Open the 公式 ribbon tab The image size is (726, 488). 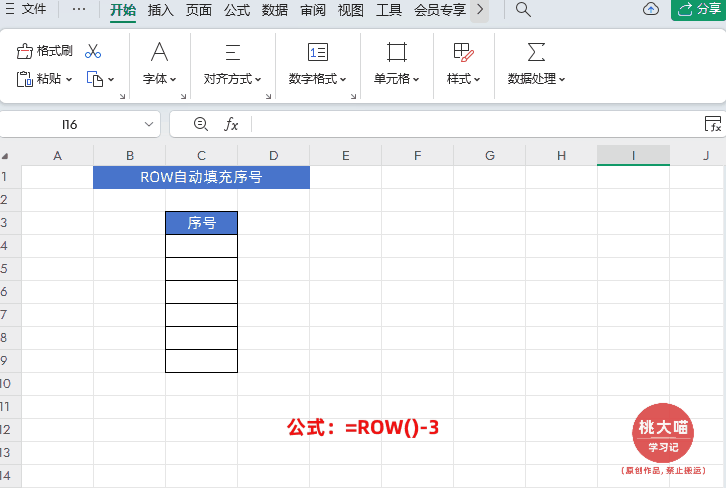tap(237, 10)
